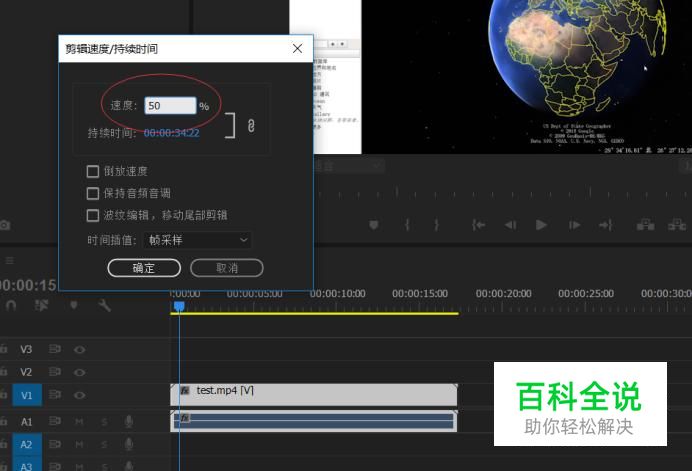692x471 pixels.
Task: Toggle Snap magnet in timeline
Action: coord(11,305)
